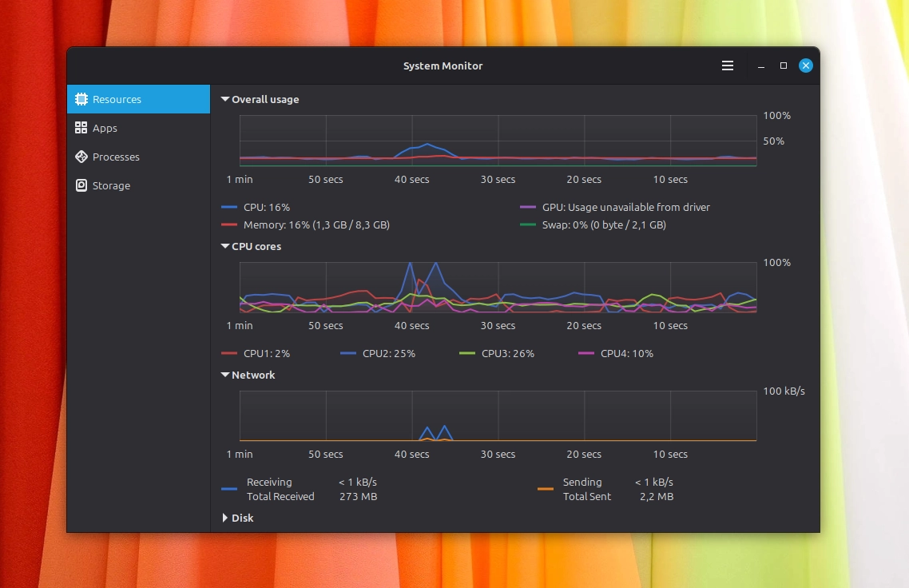Collapse the CPU cores section

[x=225, y=246]
